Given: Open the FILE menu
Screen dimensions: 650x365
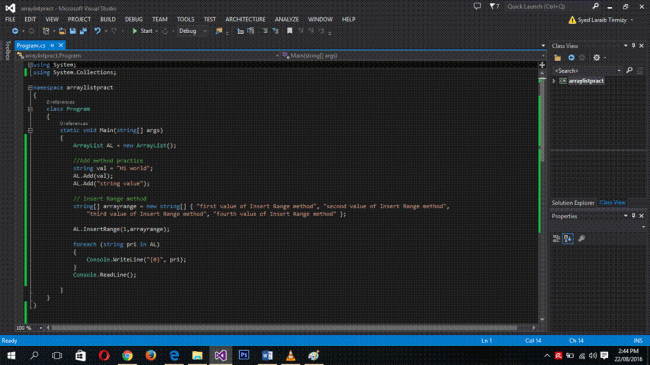Looking at the screenshot, I should click(x=10, y=19).
